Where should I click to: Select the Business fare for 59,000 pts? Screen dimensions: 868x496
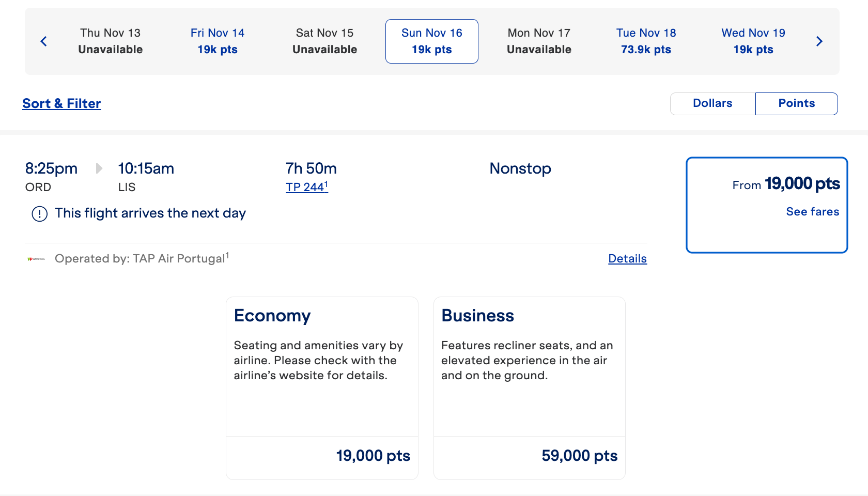[x=529, y=388]
